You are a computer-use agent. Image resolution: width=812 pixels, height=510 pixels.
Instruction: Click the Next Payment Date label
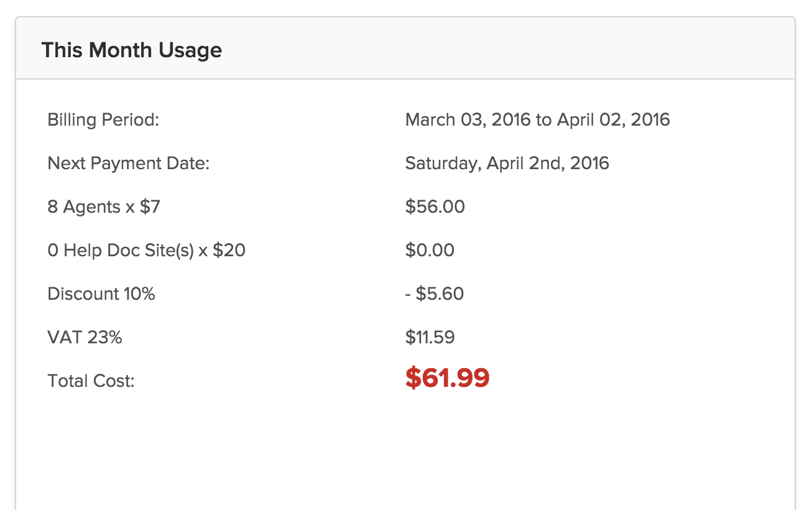coord(129,164)
